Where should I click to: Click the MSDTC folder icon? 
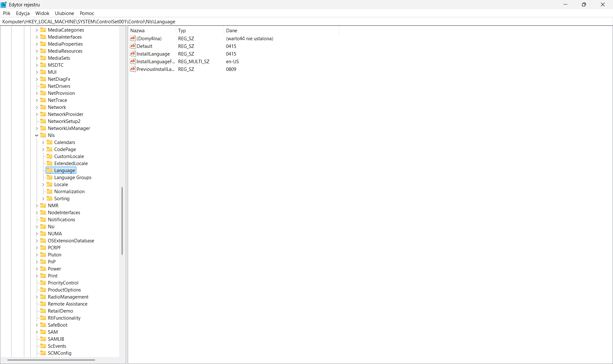(43, 65)
